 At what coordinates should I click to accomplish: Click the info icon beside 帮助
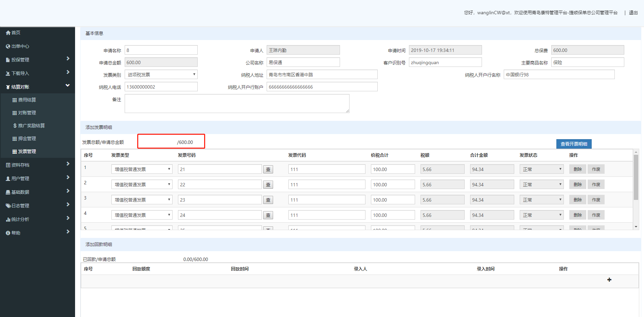pos(8,233)
